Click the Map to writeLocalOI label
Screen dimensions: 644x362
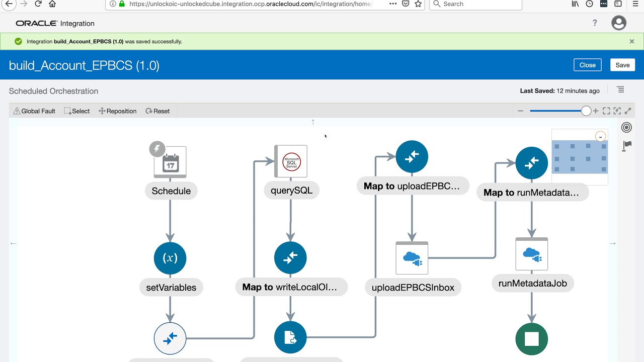(x=291, y=287)
